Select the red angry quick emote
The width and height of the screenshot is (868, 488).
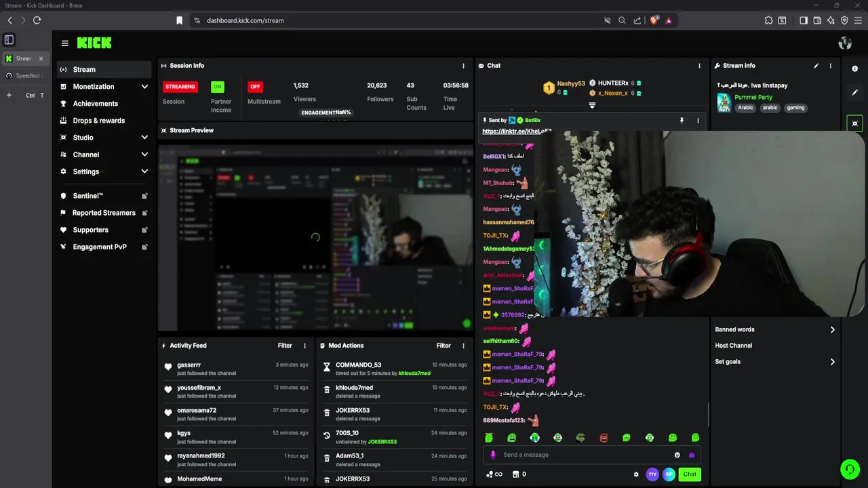[x=604, y=438]
